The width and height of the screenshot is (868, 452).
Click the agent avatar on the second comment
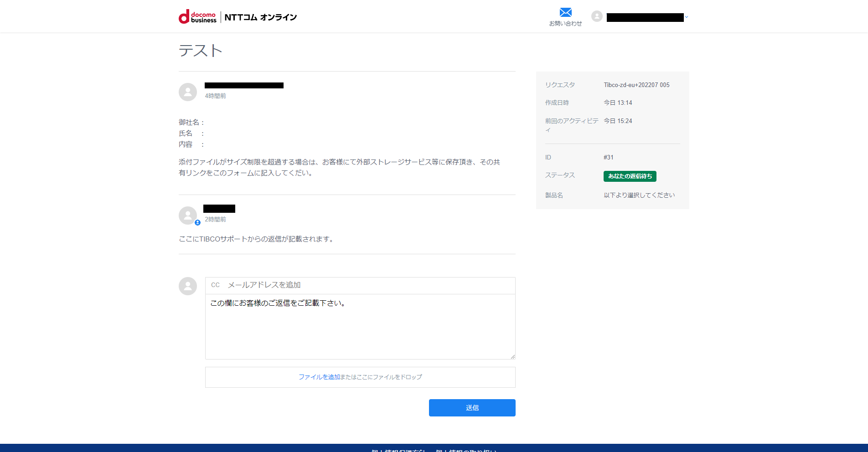(187, 215)
